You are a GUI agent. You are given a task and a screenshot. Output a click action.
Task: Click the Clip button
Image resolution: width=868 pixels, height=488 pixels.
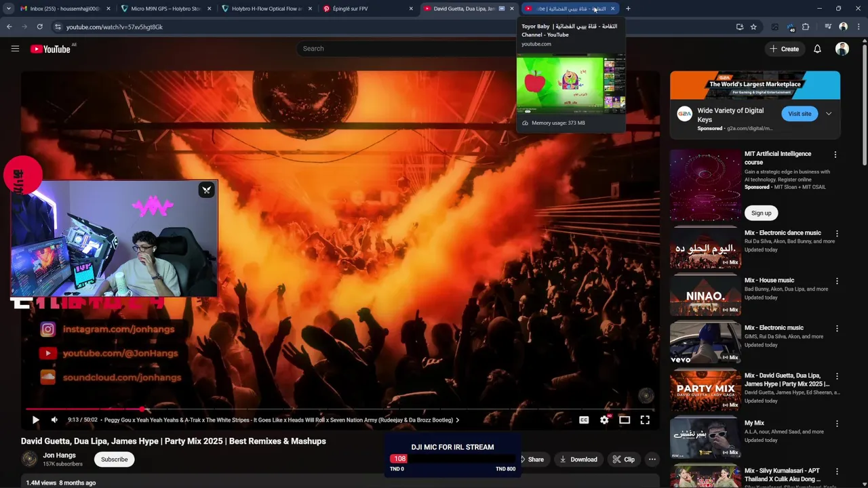pos(624,460)
